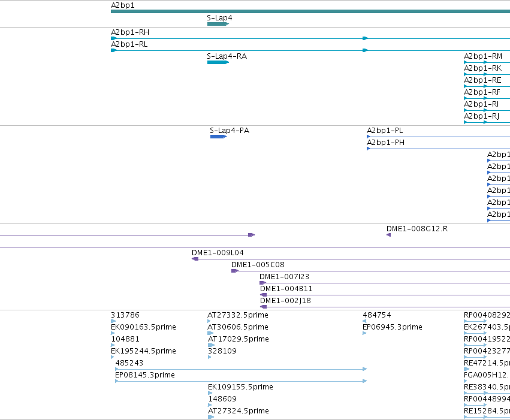Select transcript A2bp1-RJ
Screen dimensions: 510x420
(x=487, y=122)
